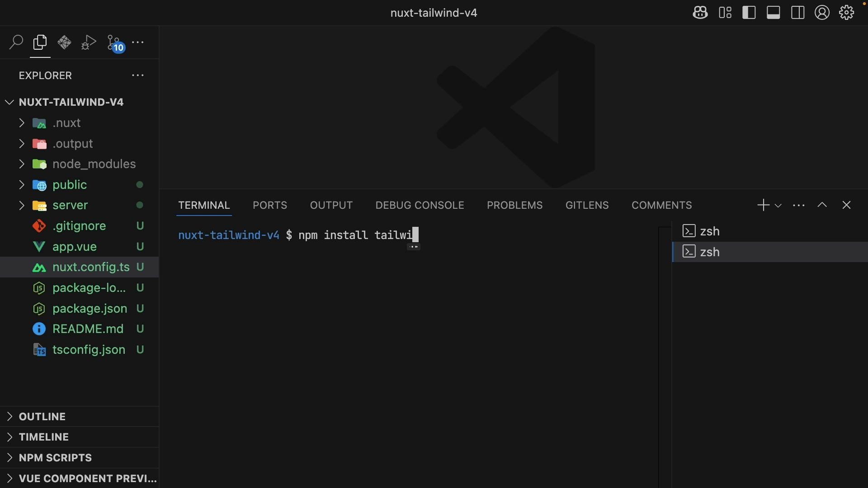Select the .output folder name
This screenshot has height=488, width=868.
[72, 144]
